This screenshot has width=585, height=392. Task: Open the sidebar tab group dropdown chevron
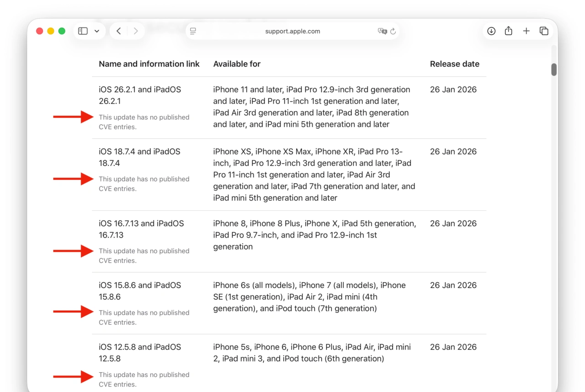pyautogui.click(x=97, y=31)
